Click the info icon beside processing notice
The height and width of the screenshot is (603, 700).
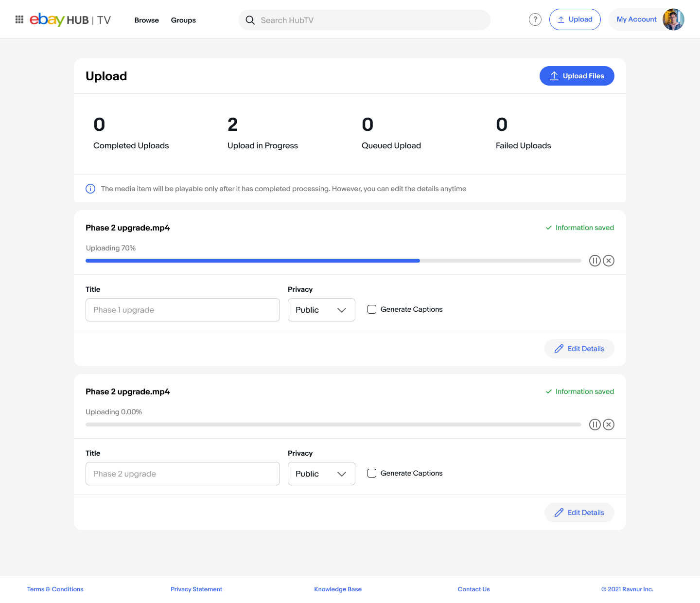click(90, 189)
